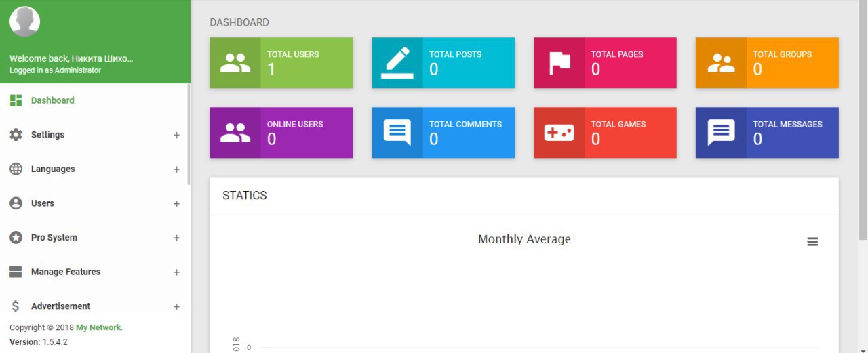Image resolution: width=868 pixels, height=353 pixels.
Task: Click the Total Comments label
Action: click(465, 124)
